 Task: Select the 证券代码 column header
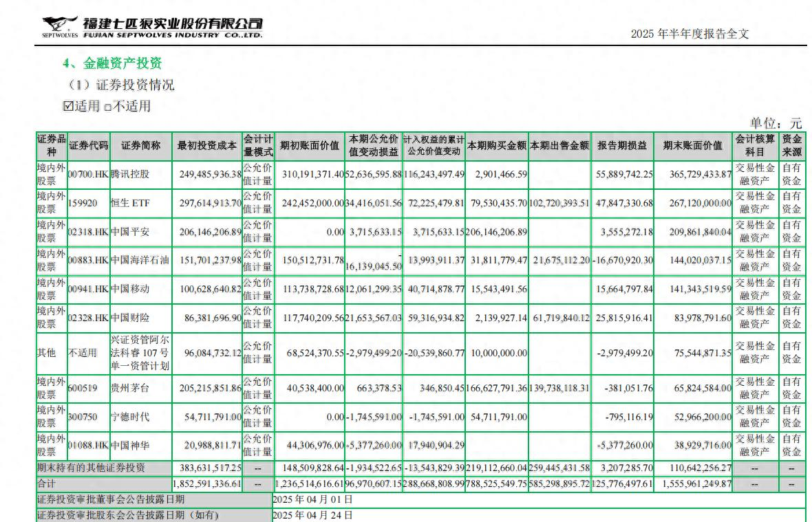[89, 146]
